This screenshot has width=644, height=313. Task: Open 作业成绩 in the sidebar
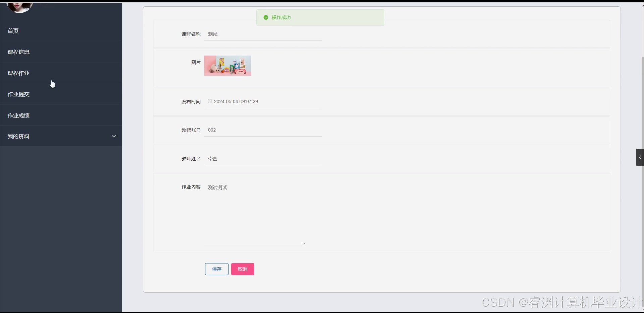(61, 115)
